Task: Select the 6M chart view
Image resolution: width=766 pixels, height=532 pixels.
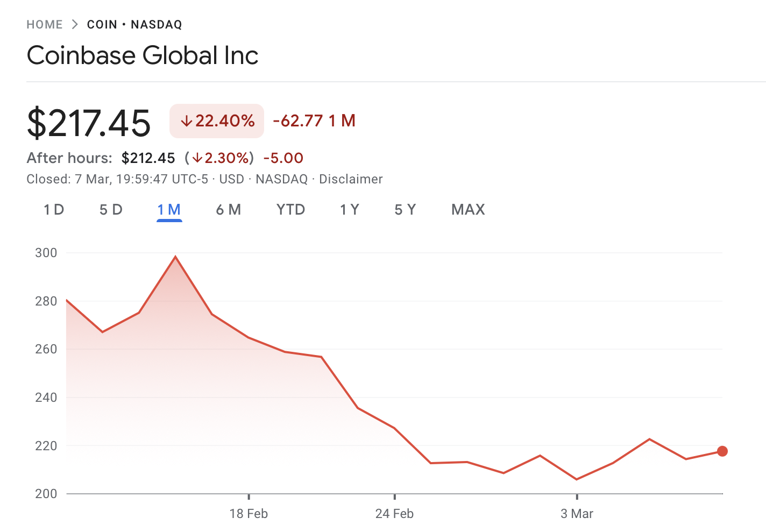Action: point(228,210)
